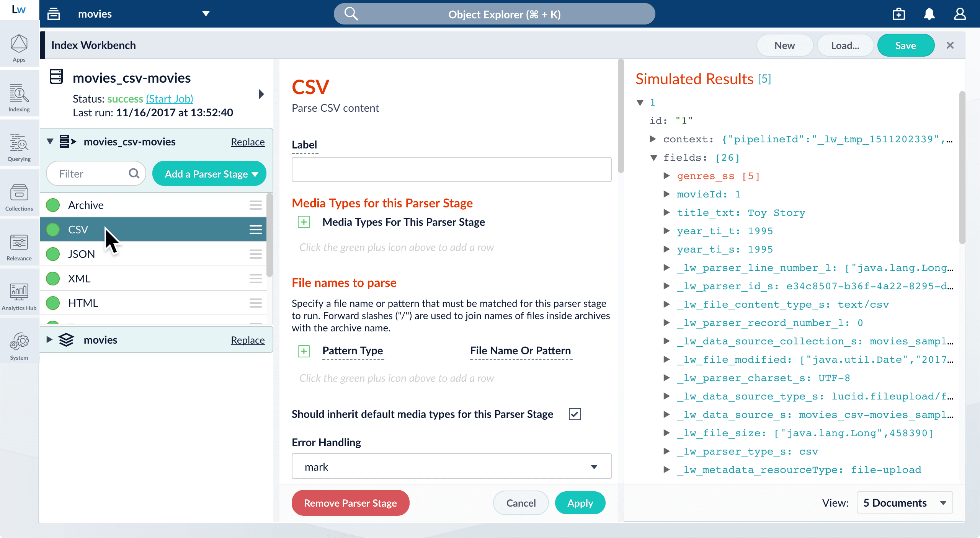
Task: Toggle the CSV stage green status dot
Action: (x=53, y=230)
